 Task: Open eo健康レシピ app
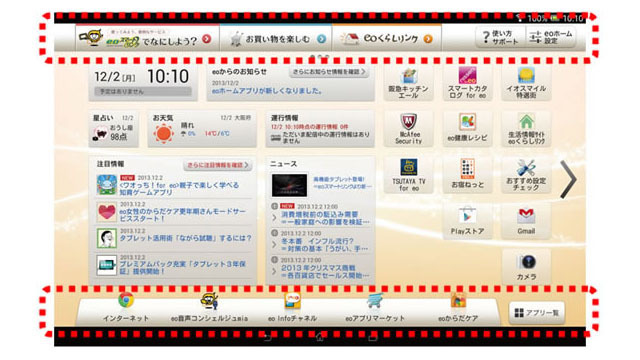(x=467, y=129)
